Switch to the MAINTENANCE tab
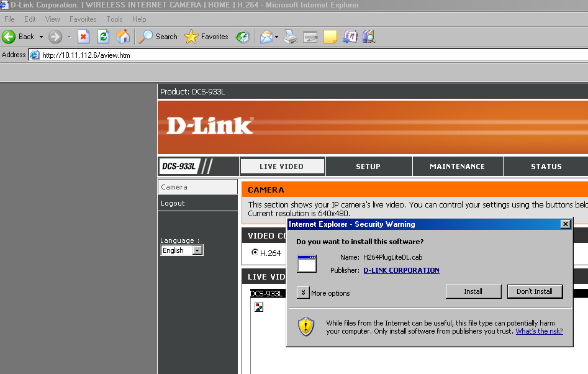The width and height of the screenshot is (588, 374). click(457, 166)
